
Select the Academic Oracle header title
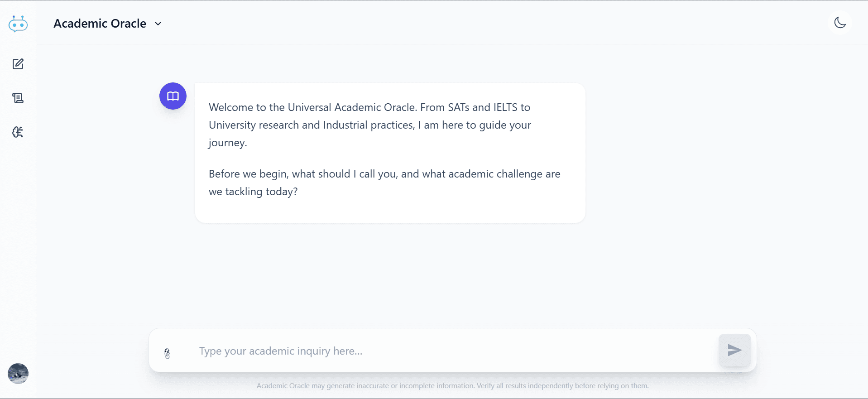tap(100, 23)
